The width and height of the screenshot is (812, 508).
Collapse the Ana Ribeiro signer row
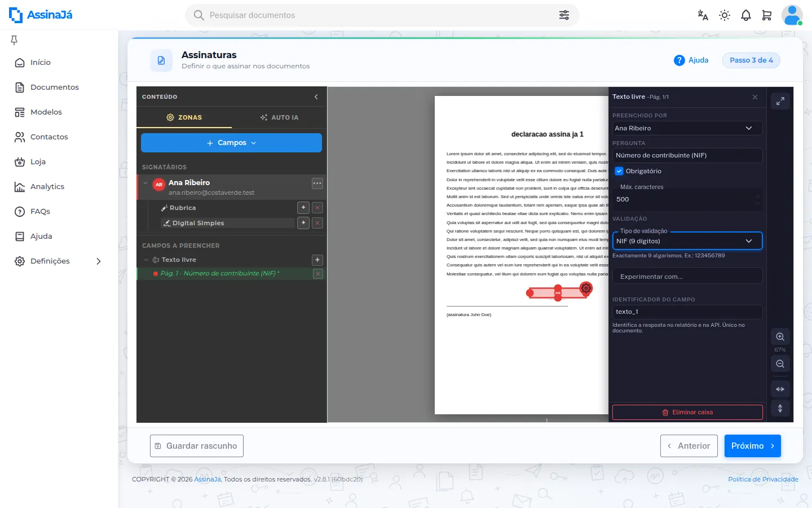pos(145,183)
